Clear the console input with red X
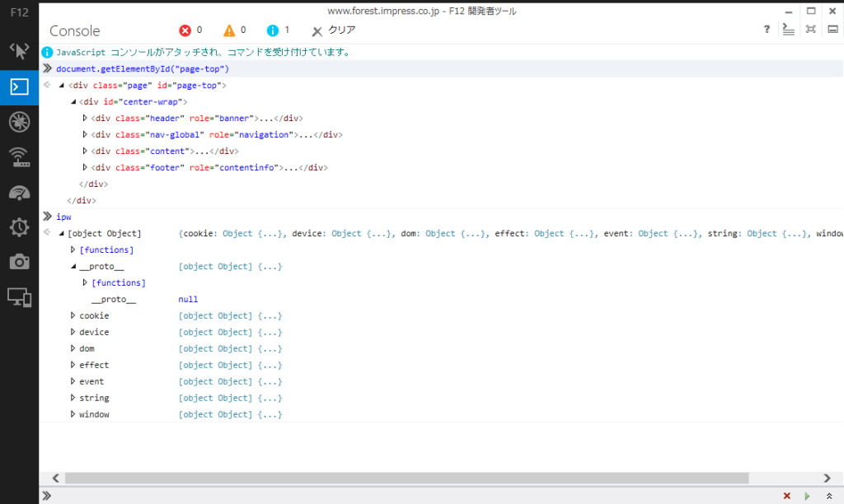Screen dimensions: 844x504 pos(787,496)
